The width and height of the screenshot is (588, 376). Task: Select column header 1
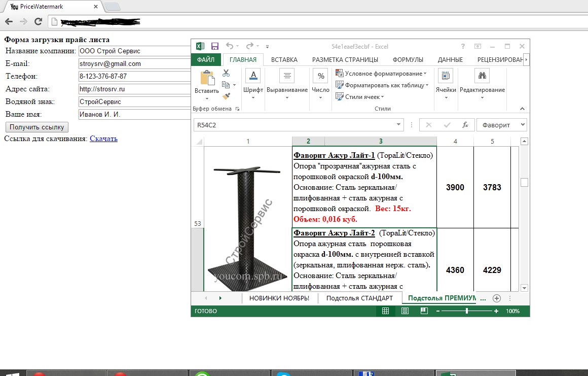click(248, 142)
